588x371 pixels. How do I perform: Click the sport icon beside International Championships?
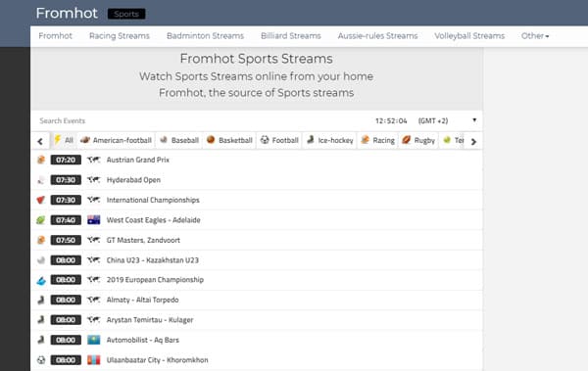[x=41, y=200]
